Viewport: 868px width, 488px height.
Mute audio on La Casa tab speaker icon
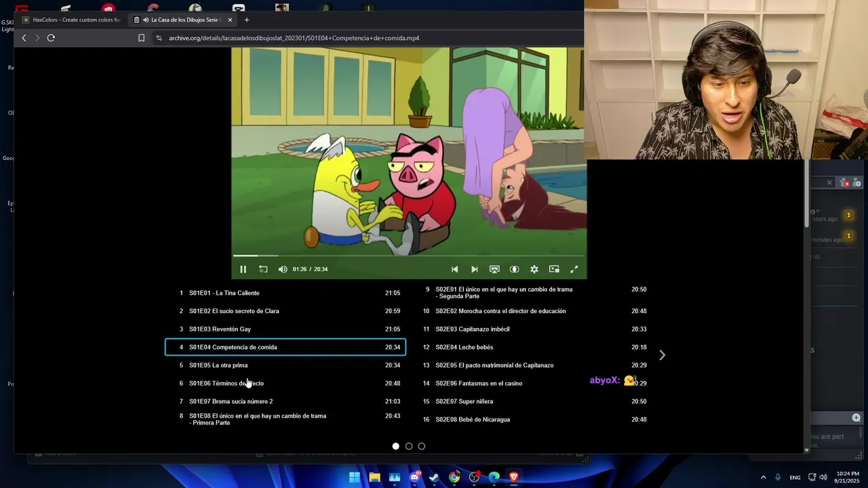point(146,20)
